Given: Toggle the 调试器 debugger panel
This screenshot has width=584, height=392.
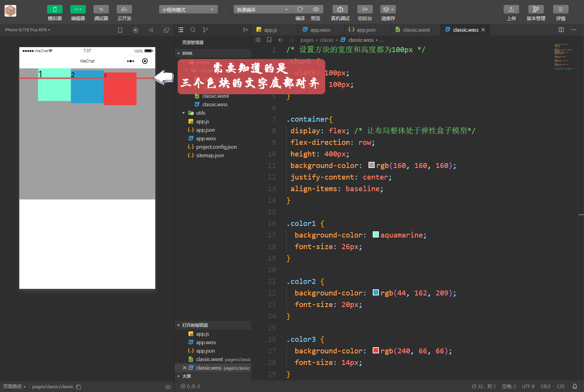Looking at the screenshot, I should (101, 9).
